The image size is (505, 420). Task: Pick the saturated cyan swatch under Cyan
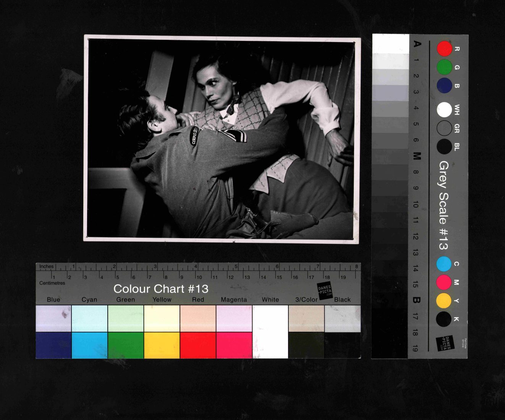89,345
